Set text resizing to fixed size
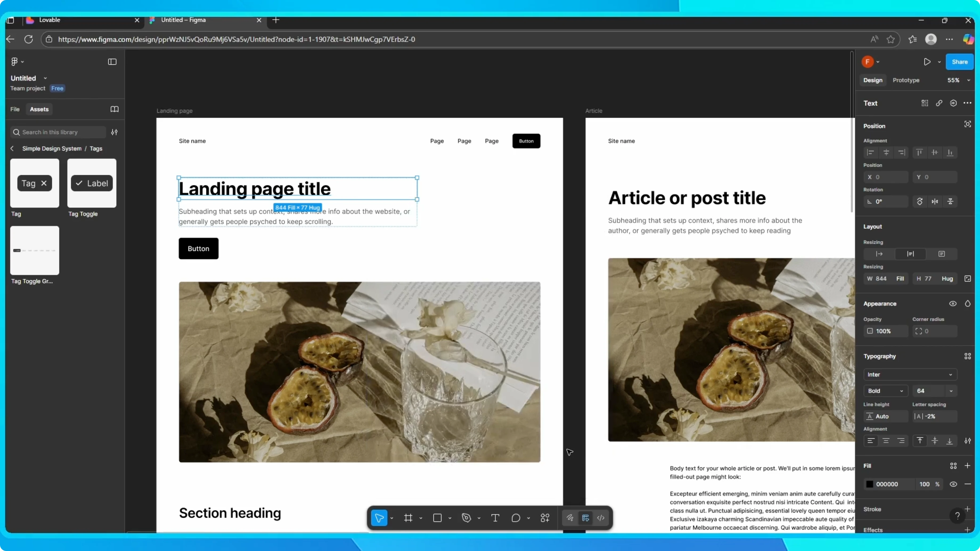 (942, 254)
